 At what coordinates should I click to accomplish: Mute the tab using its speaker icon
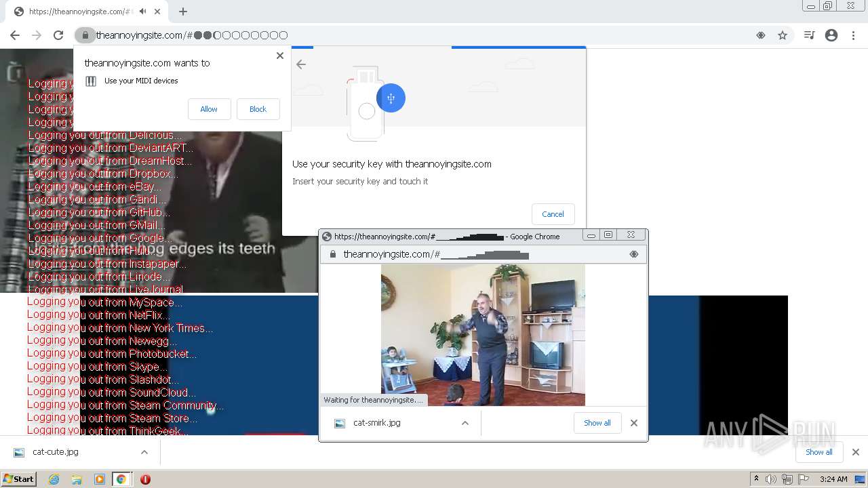(142, 12)
